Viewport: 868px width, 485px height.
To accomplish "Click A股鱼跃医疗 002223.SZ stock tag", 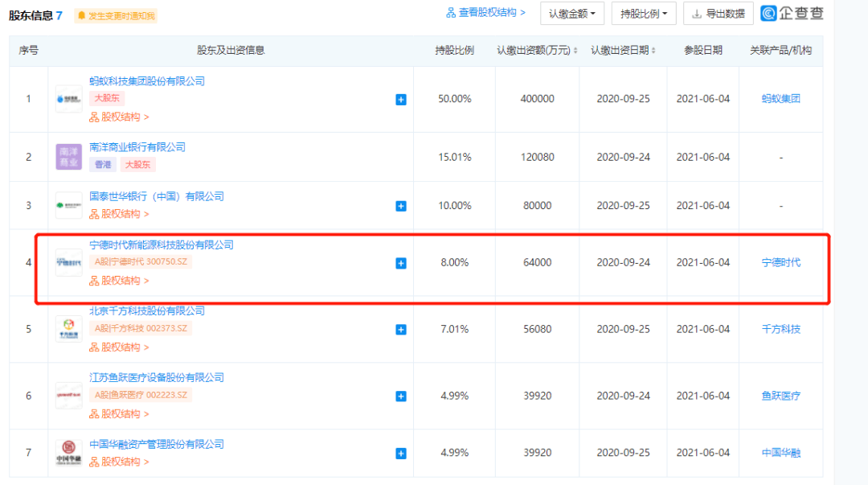I will pyautogui.click(x=141, y=395).
